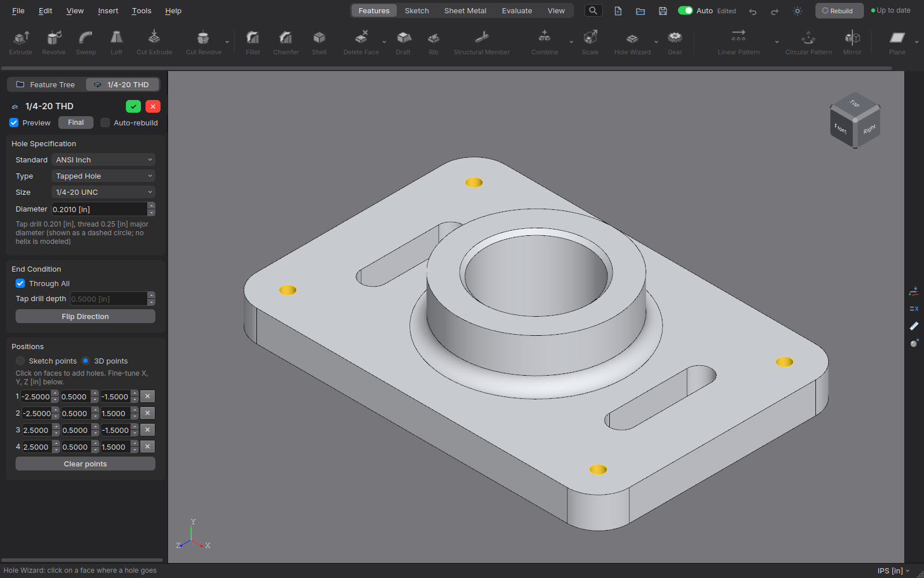Open the Structural Member tool
The image size is (924, 578).
tap(482, 43)
